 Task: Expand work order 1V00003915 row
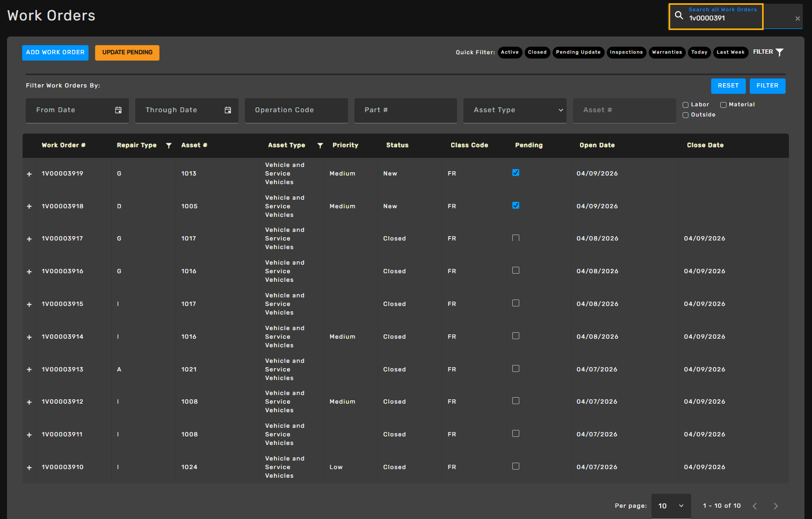coord(29,304)
